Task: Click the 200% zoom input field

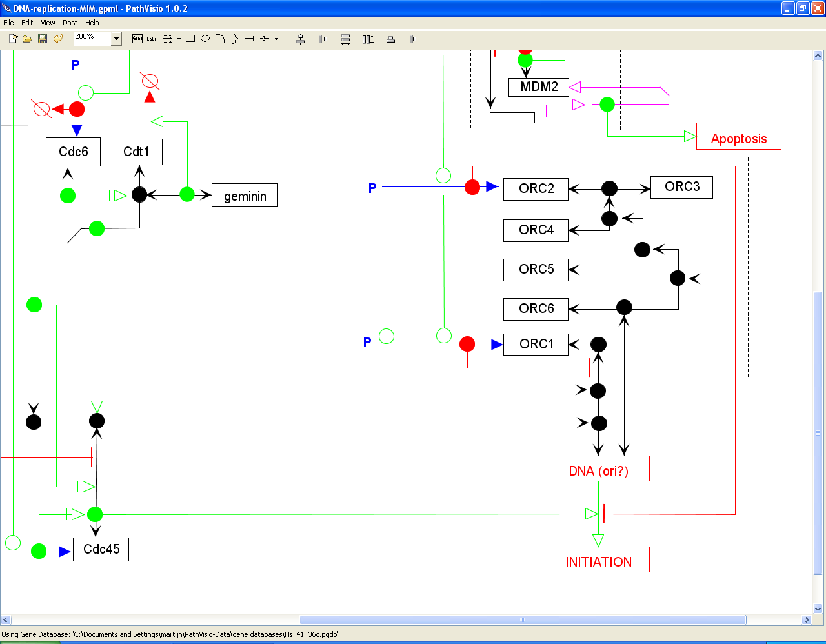Action: pos(92,37)
